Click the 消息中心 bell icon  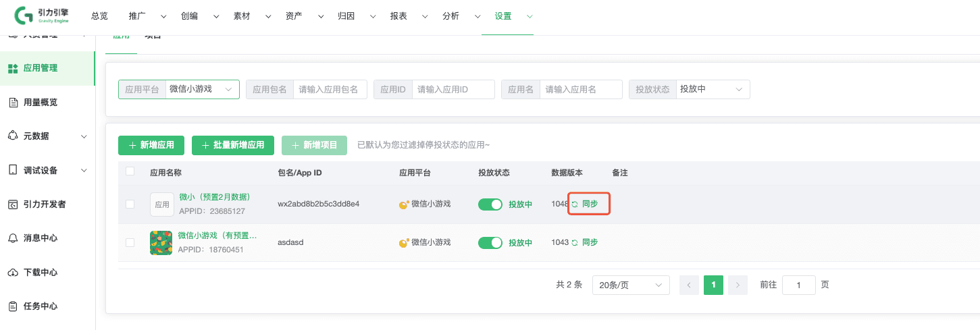point(12,238)
